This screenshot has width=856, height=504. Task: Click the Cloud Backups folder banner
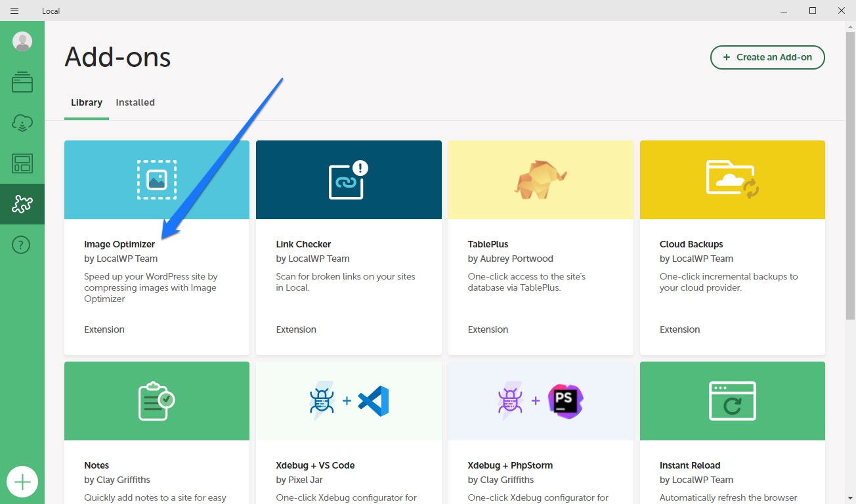tap(733, 180)
